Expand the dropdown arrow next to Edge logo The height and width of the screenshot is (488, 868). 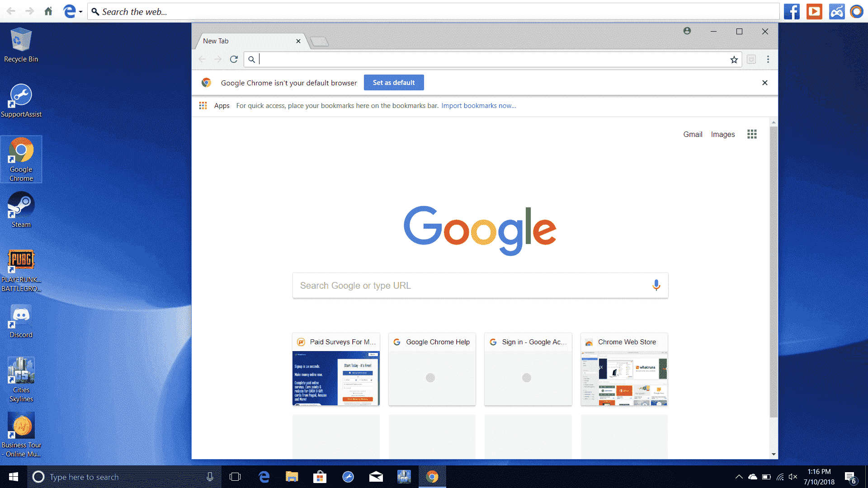[x=80, y=12]
